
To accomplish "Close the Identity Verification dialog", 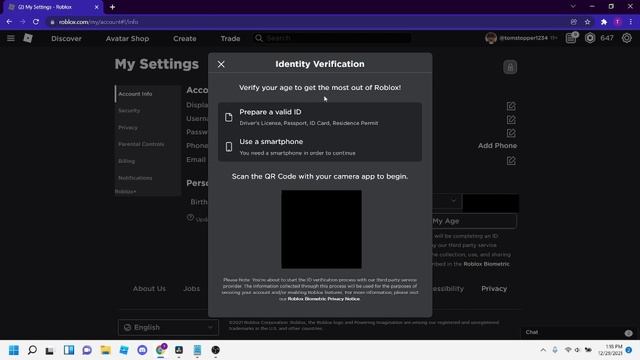I will pos(221,64).
